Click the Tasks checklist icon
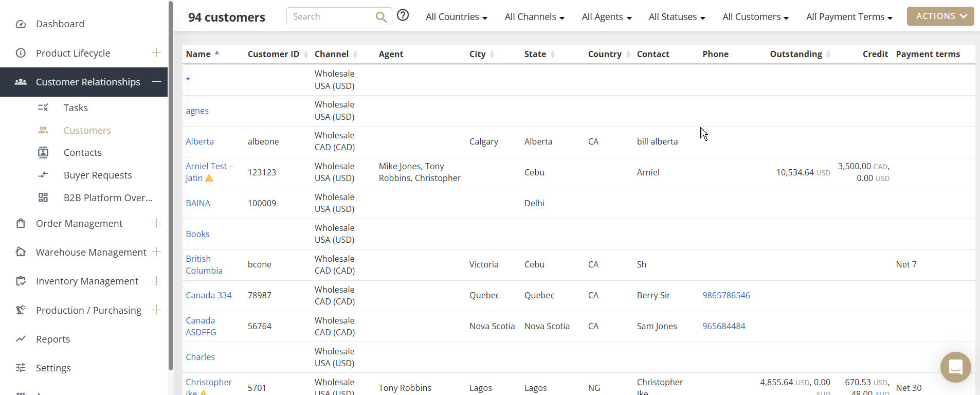 point(43,107)
